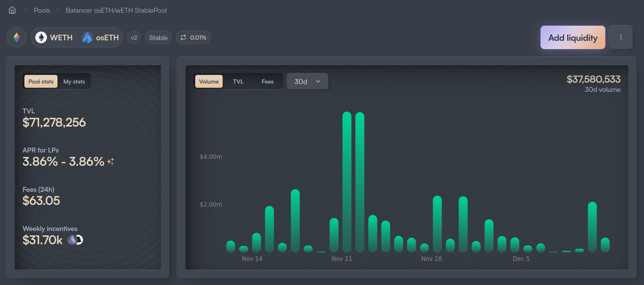The width and height of the screenshot is (644, 285).
Task: Open the 30d period dropdown
Action: click(x=307, y=81)
